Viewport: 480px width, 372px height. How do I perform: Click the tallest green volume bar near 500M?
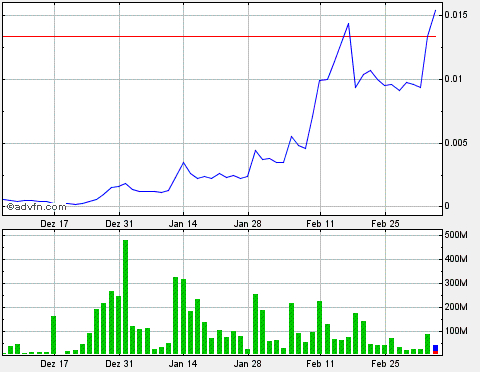point(125,297)
